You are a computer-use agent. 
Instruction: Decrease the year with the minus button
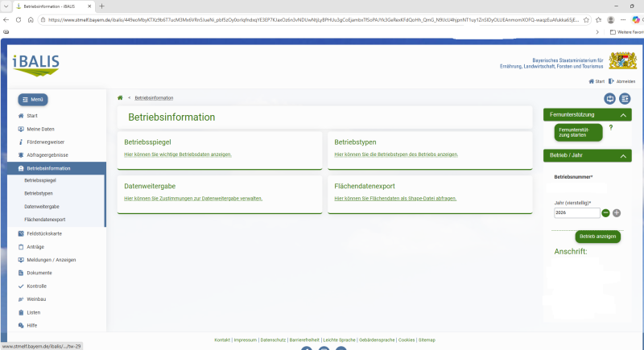coord(605,213)
